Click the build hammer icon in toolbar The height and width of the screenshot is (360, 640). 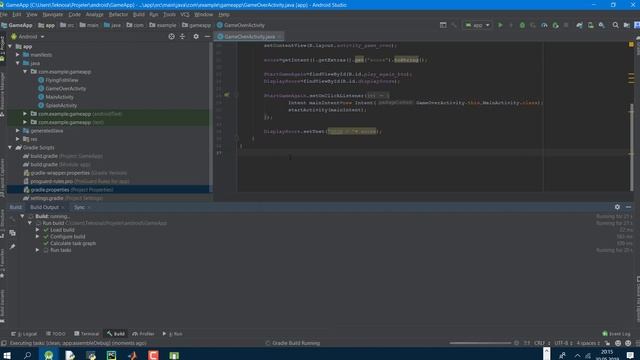[454, 25]
